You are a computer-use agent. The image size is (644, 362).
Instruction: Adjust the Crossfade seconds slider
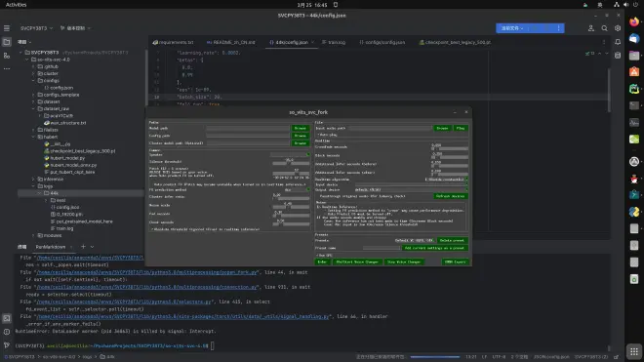point(449,148)
